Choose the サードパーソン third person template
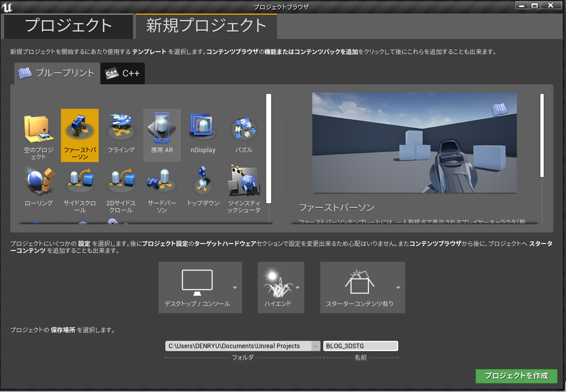 [x=162, y=189]
